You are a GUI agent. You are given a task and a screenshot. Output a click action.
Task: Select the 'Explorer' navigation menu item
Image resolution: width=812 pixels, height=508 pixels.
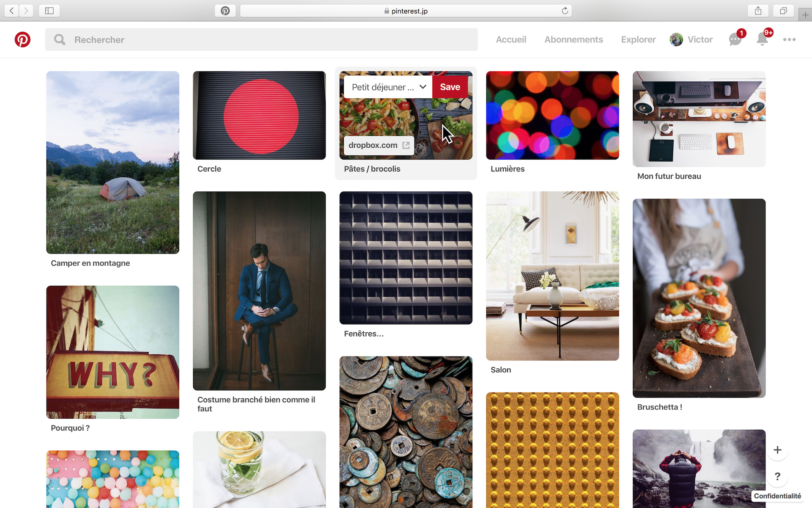tap(638, 39)
